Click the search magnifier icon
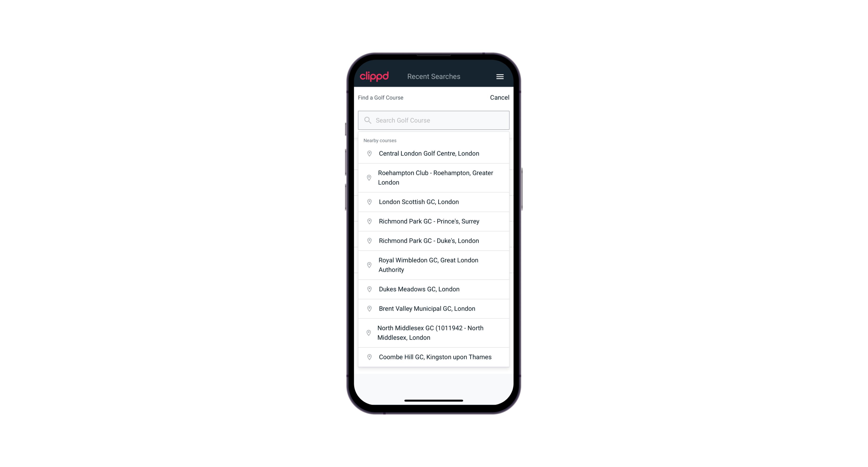868x467 pixels. point(367,120)
